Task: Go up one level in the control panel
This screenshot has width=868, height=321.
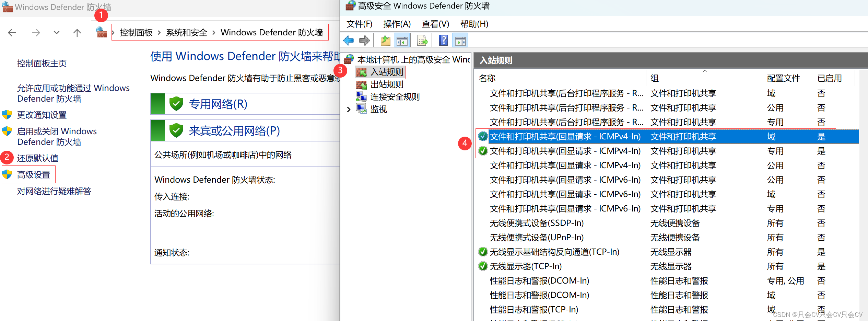Action: pyautogui.click(x=77, y=33)
